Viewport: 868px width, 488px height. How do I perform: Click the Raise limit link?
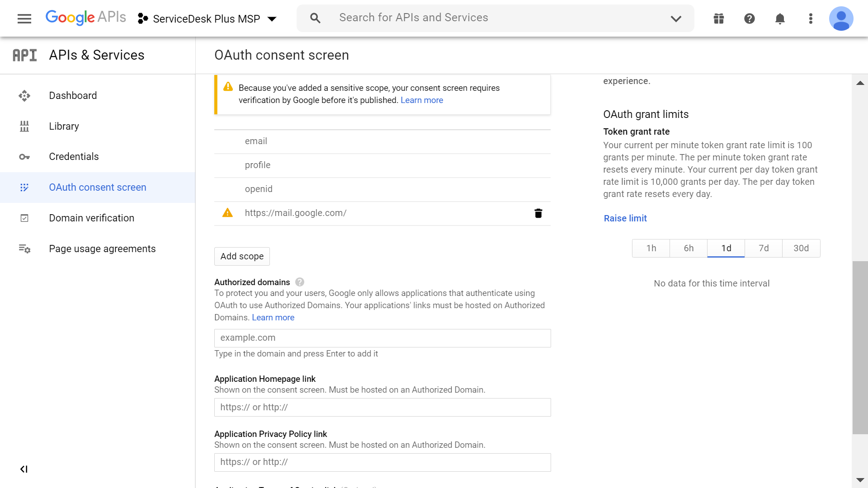tap(625, 218)
